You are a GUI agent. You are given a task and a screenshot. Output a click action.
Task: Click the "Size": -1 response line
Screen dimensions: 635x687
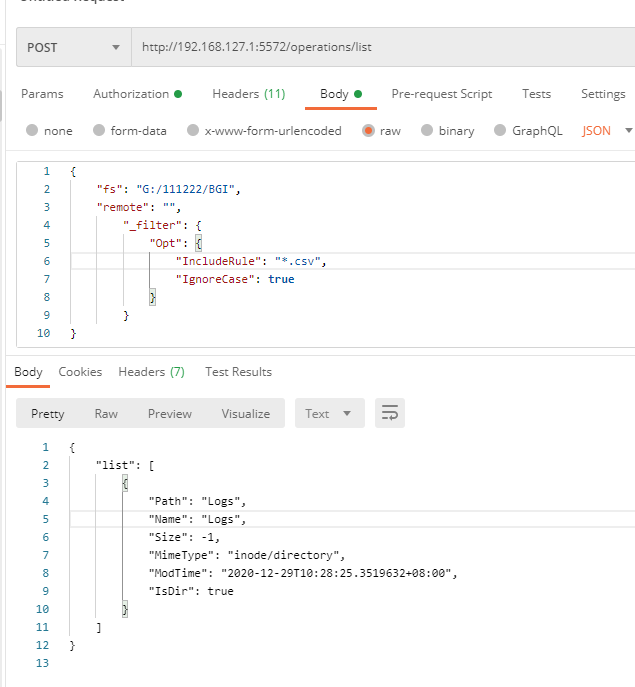[184, 537]
